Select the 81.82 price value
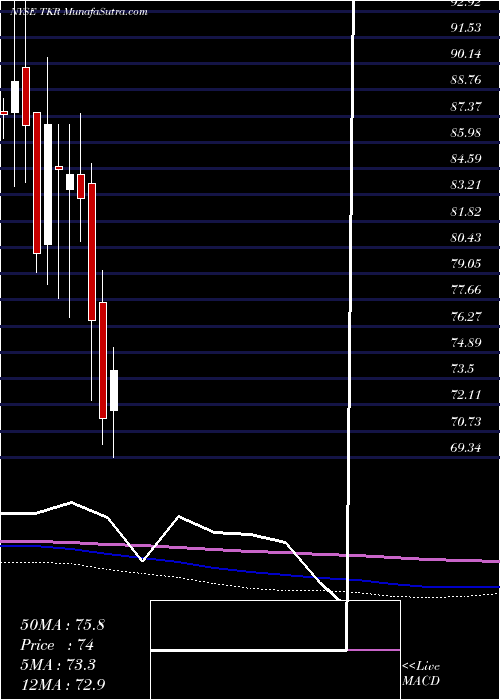This screenshot has height=700, width=500. tap(466, 212)
